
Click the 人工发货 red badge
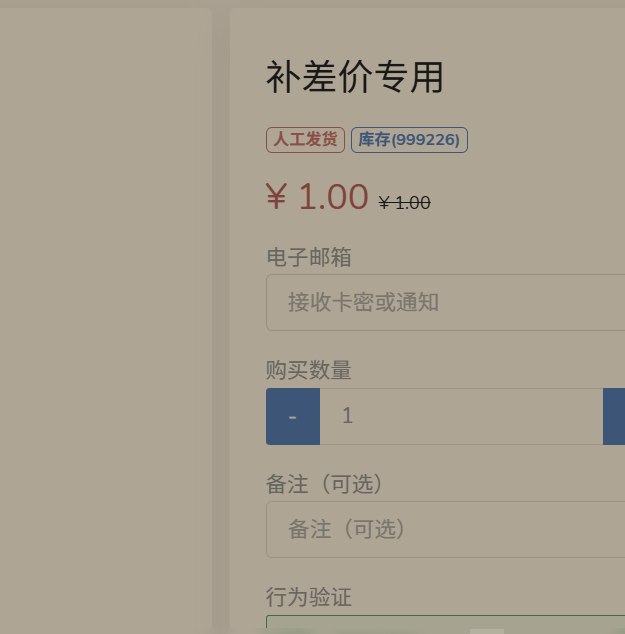pos(306,140)
